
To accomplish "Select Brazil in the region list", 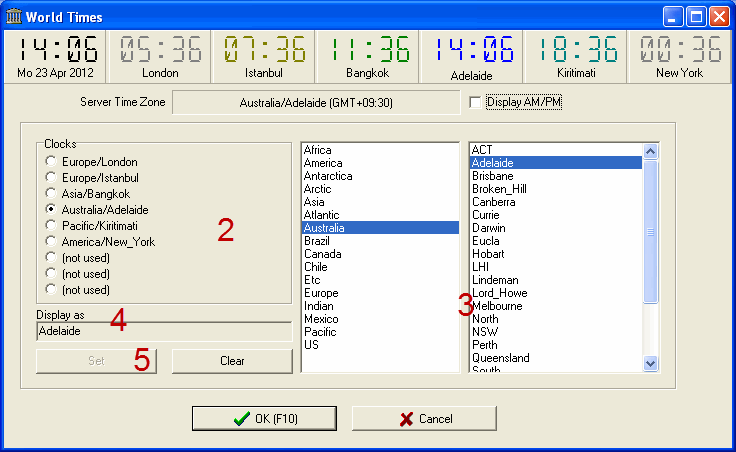I will point(380,241).
